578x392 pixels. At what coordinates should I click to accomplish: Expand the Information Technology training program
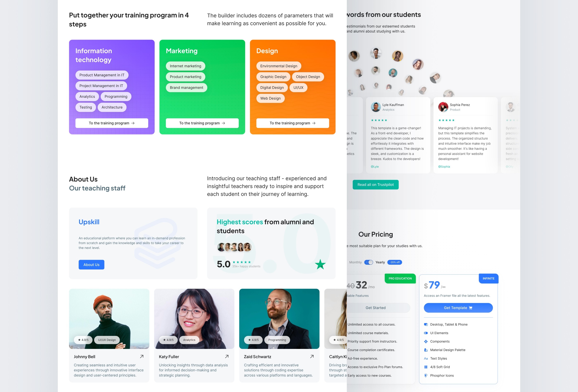(x=111, y=123)
